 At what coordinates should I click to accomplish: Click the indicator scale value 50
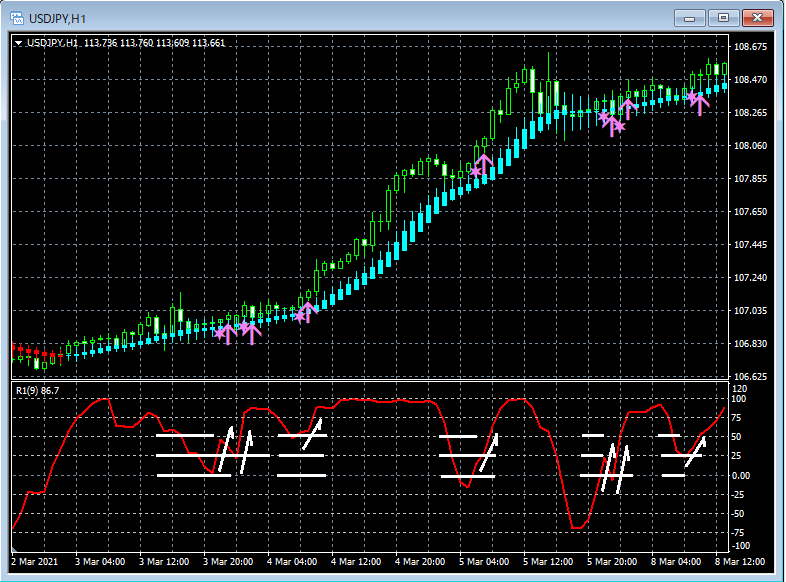[737, 437]
